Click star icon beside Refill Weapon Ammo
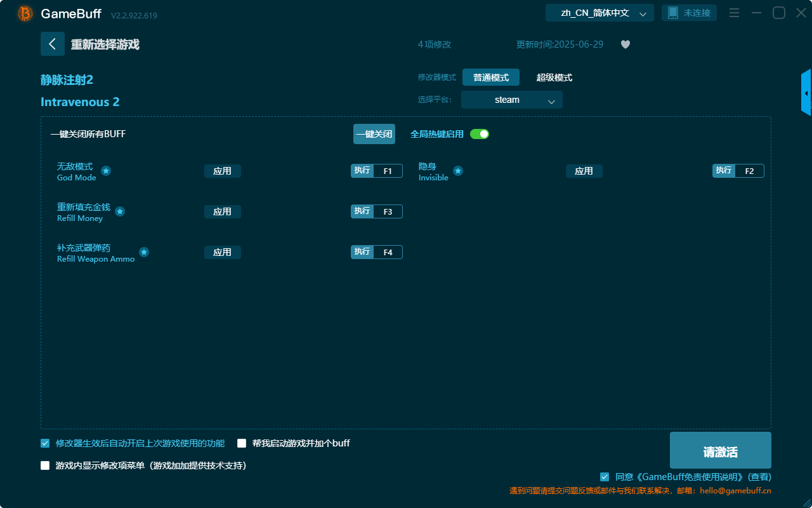Viewport: 812px width, 508px height. coord(144,252)
